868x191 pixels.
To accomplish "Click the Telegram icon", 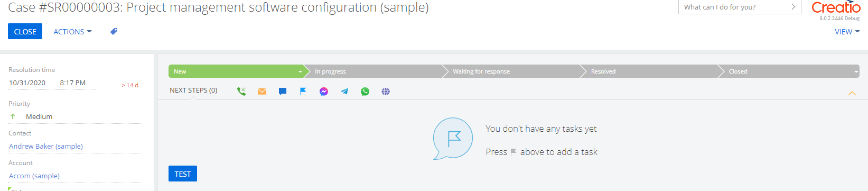I will (x=344, y=92).
